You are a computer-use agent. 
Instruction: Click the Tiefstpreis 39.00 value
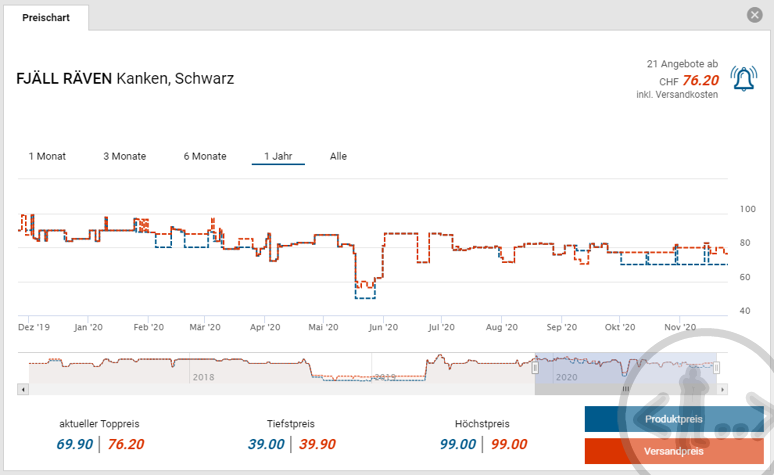(266, 444)
